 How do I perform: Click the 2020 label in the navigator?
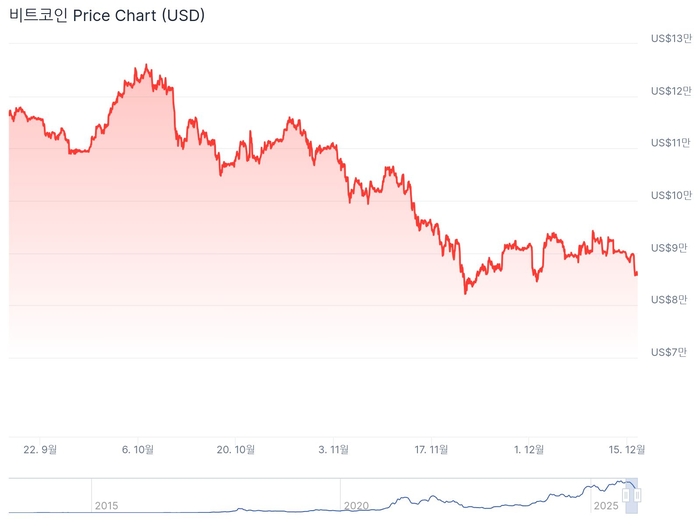click(356, 506)
